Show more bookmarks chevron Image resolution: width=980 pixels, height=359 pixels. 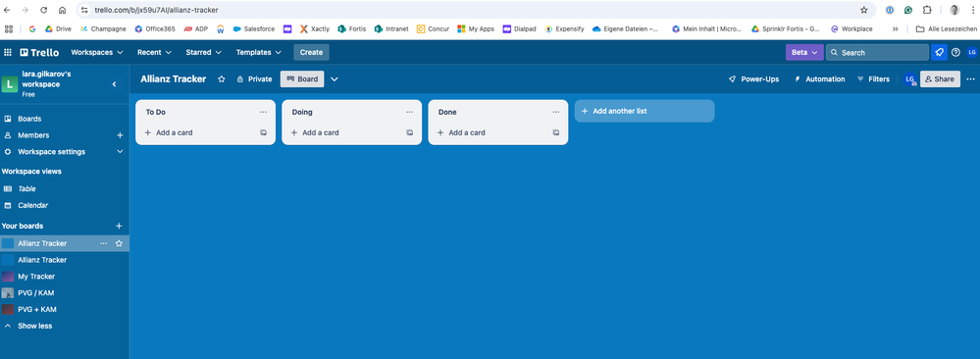(x=895, y=28)
